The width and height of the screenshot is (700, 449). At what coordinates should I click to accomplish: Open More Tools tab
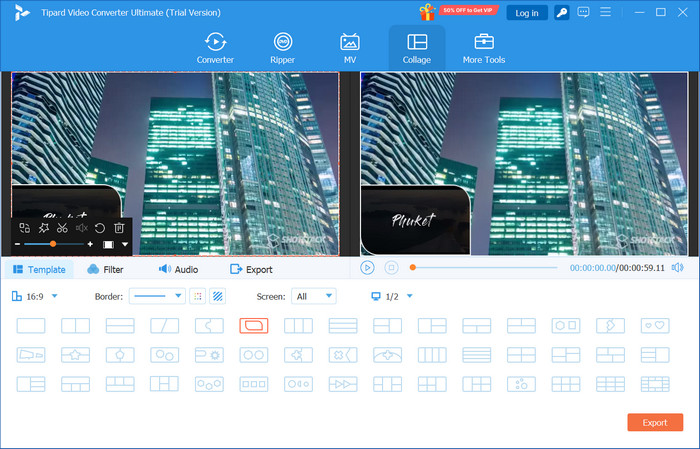coord(484,48)
